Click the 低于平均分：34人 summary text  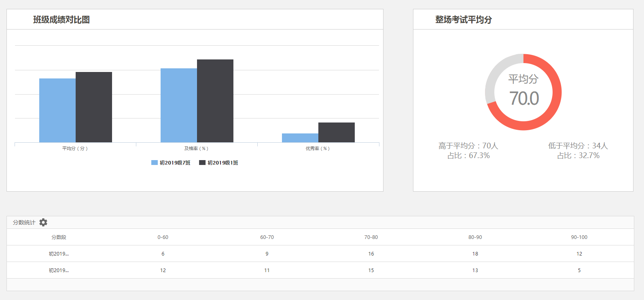pyautogui.click(x=578, y=146)
